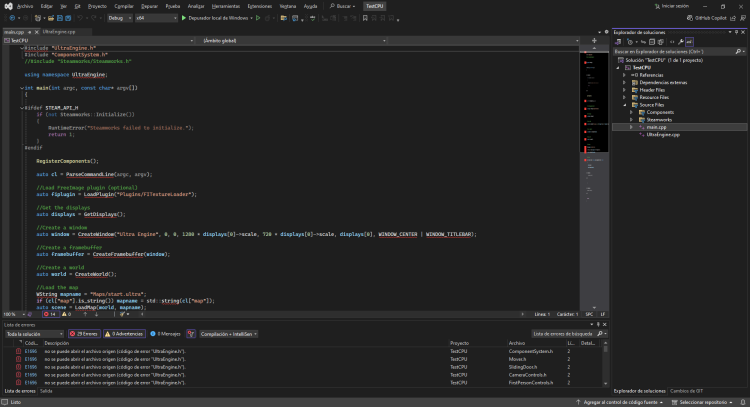Screen dimensions: 750x407
Task: Click the undo arrow in toolbar
Action: coord(82,18)
